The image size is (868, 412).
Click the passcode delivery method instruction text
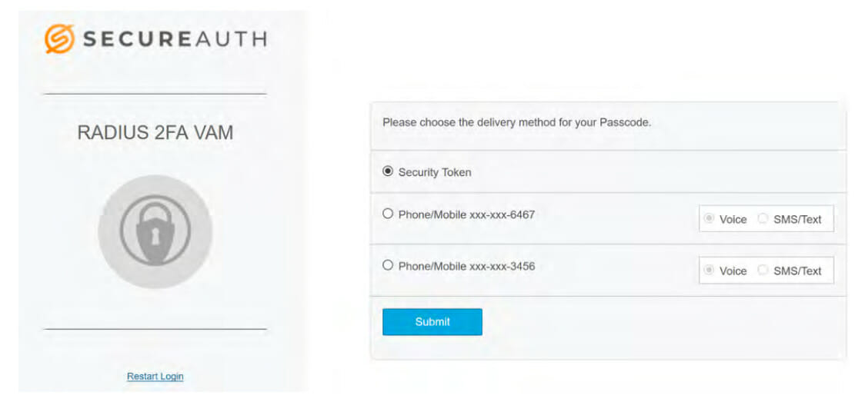pyautogui.click(x=516, y=123)
